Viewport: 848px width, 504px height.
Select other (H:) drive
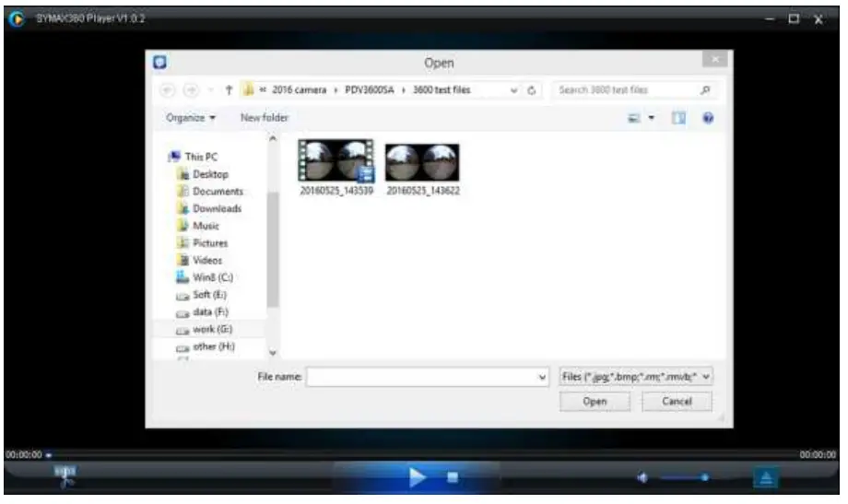click(214, 346)
